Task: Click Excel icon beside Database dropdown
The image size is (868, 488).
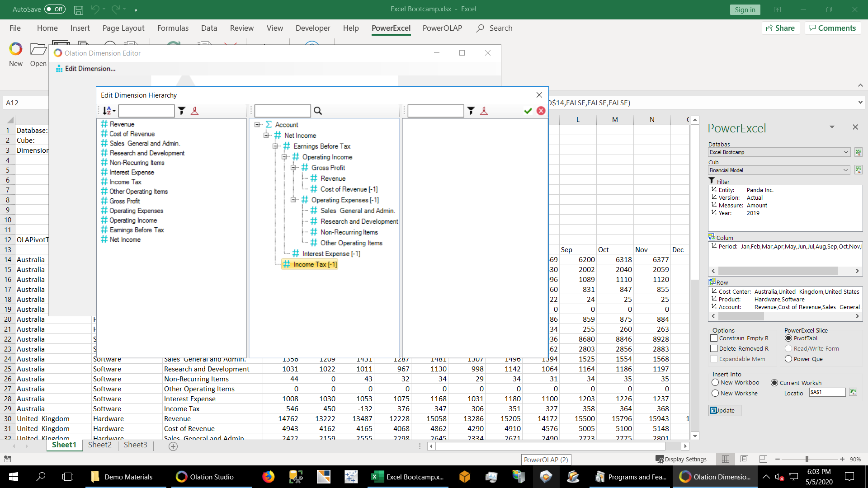Action: pos(859,152)
